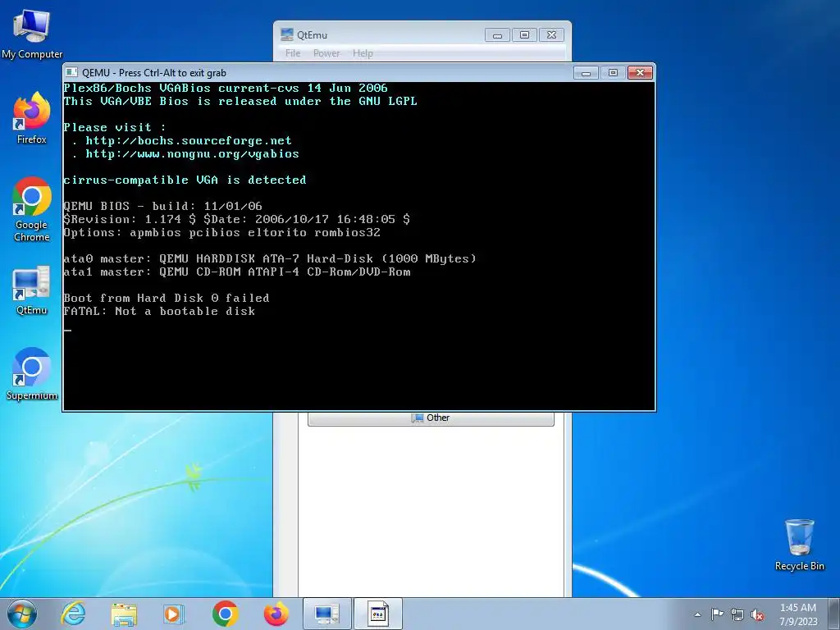Minimize the QEMU window
840x630 pixels.
(x=586, y=73)
